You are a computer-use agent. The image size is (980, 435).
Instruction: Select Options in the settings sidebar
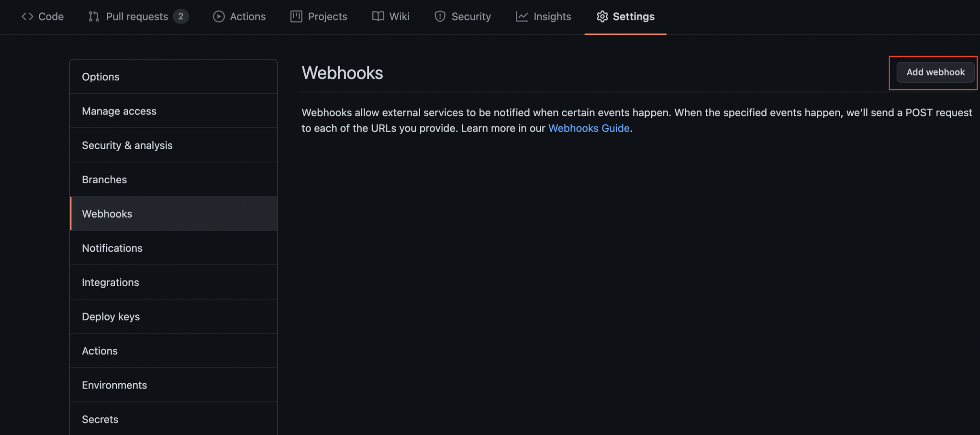[x=173, y=77]
